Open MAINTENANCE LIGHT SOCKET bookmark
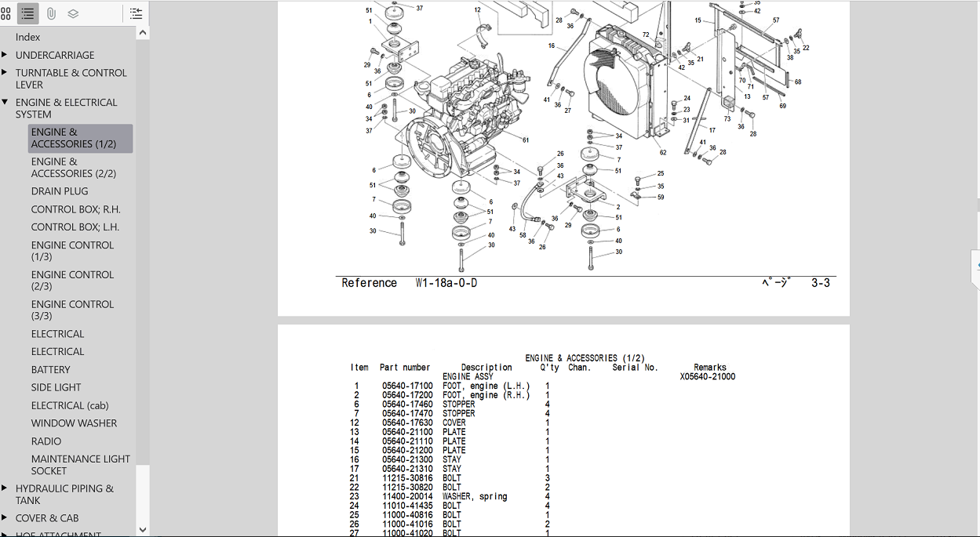 click(x=80, y=465)
